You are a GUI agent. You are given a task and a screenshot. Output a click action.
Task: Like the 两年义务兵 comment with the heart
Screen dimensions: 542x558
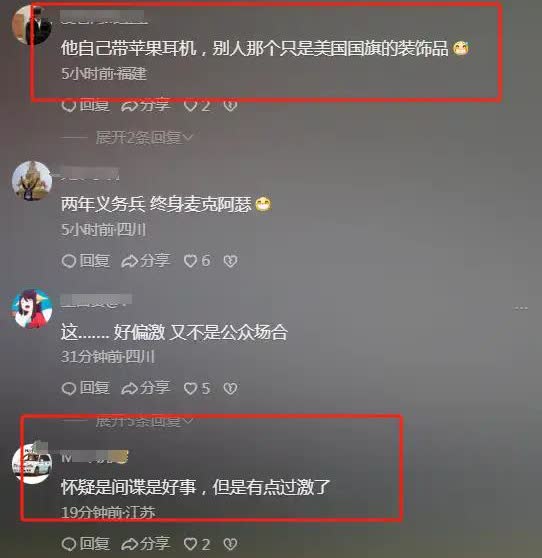click(197, 261)
